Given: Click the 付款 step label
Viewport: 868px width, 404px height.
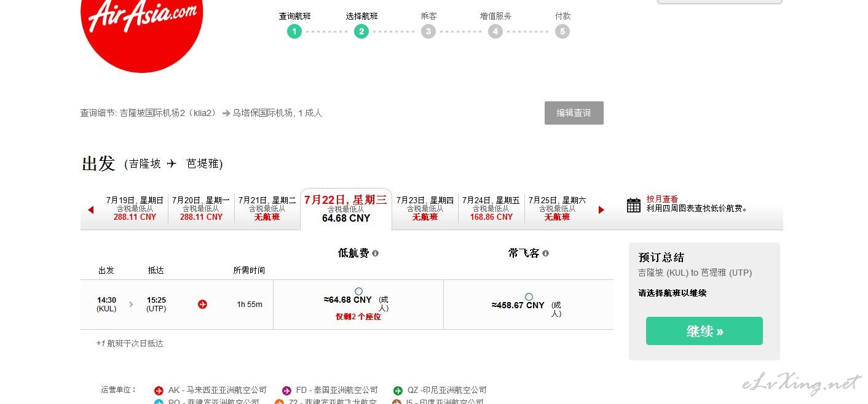Looking at the screenshot, I should [562, 16].
